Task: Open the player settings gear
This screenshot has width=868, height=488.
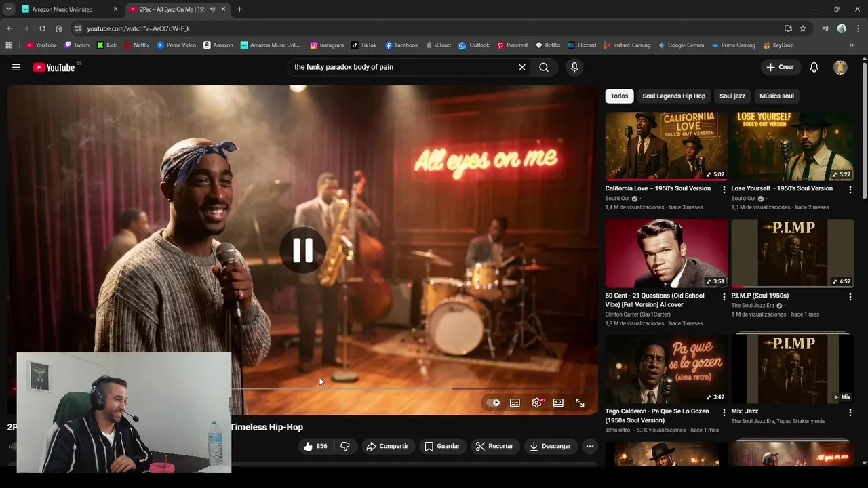Action: pyautogui.click(x=537, y=403)
